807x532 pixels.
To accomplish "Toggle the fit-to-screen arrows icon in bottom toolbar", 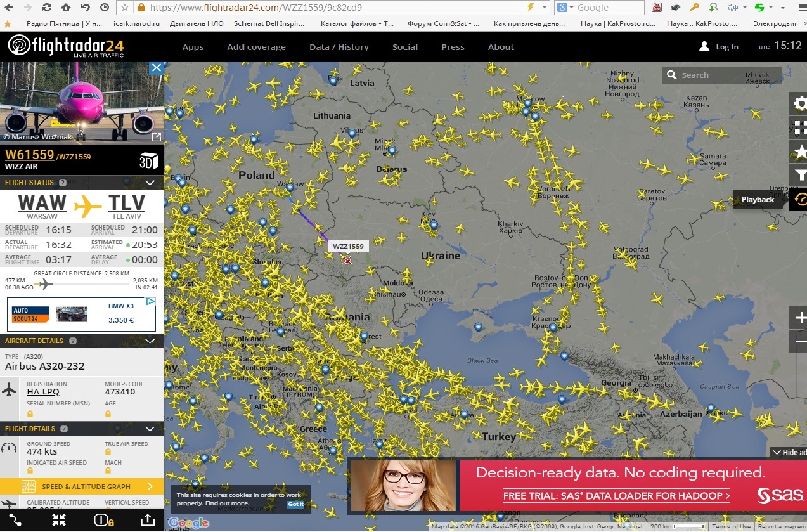I will coord(59,520).
